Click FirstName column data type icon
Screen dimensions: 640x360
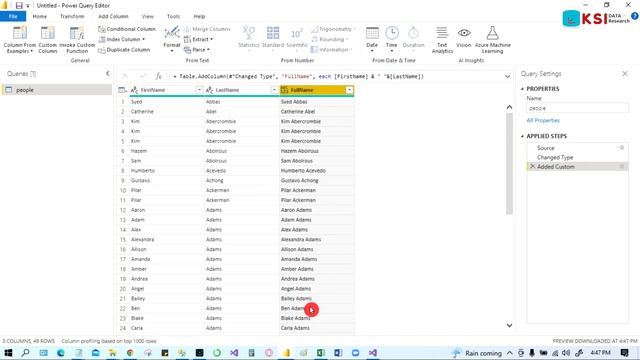pos(134,90)
